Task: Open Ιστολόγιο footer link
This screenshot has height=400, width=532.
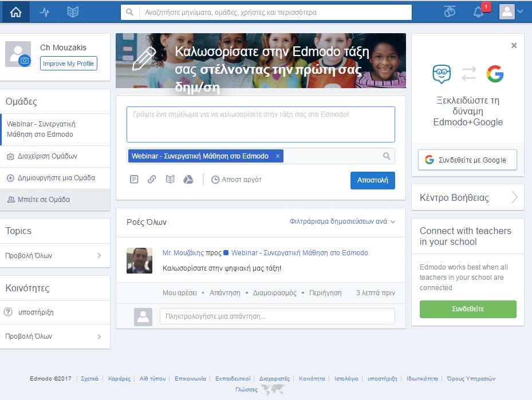Action: pyautogui.click(x=346, y=379)
